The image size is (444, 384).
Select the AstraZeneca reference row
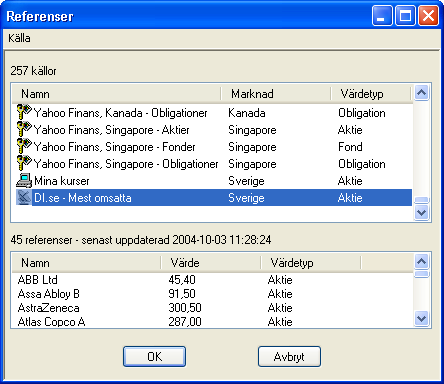[212, 308]
